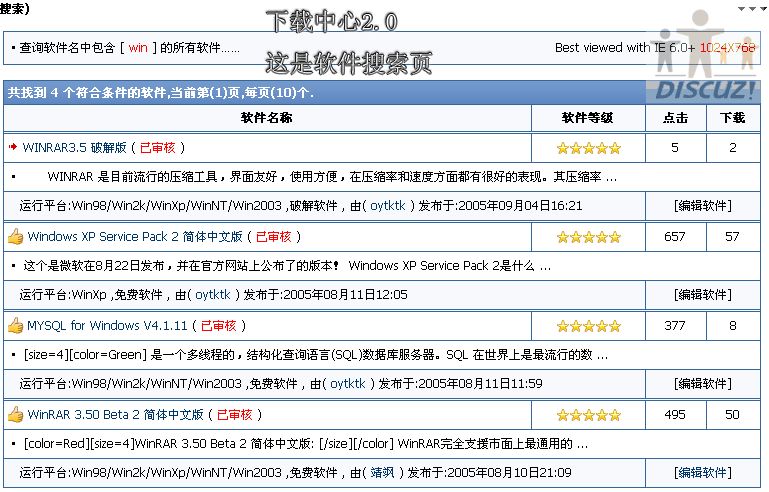This screenshot has height=492, width=769.
Task: Click the hit count 377
Action: click(675, 326)
